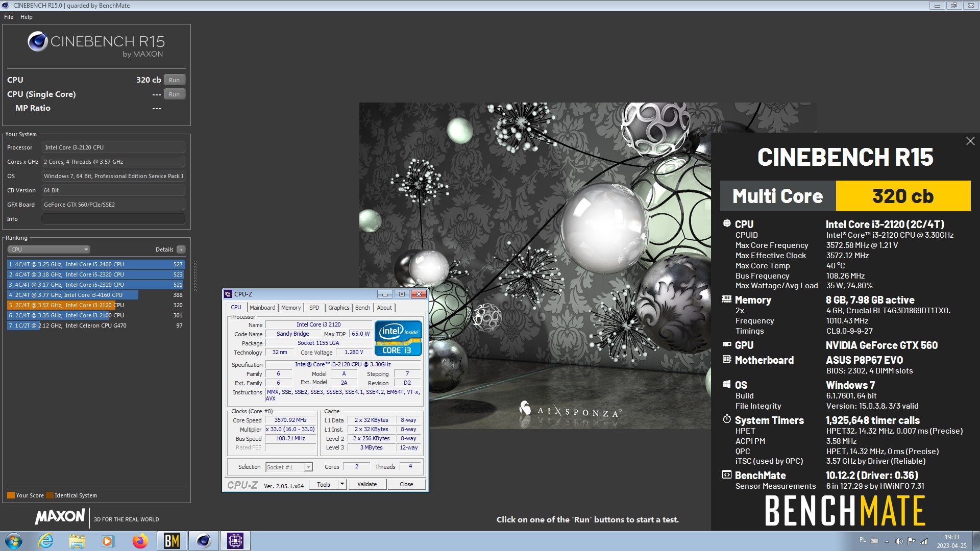Click the ranking panel resize grip

[x=195, y=276]
